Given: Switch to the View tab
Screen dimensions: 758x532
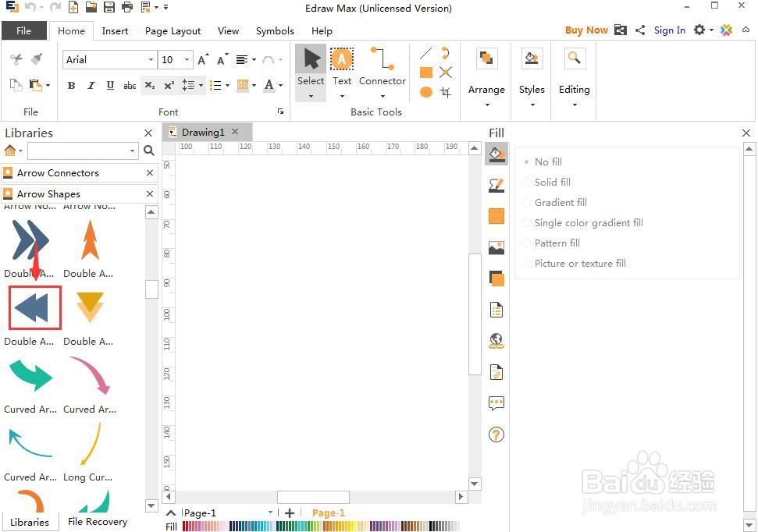Looking at the screenshot, I should [228, 31].
